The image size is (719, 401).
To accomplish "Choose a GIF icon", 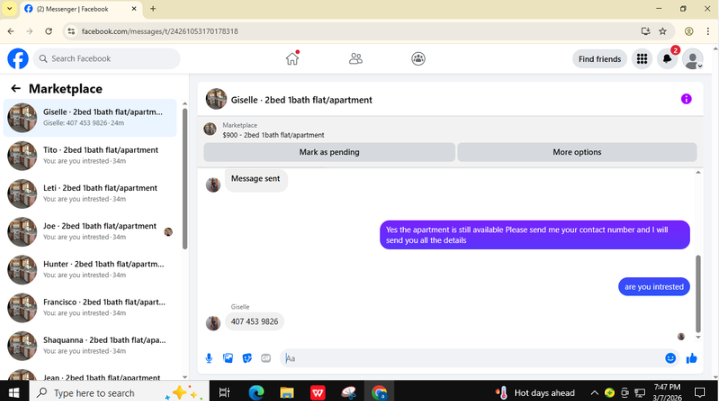I will (x=266, y=358).
